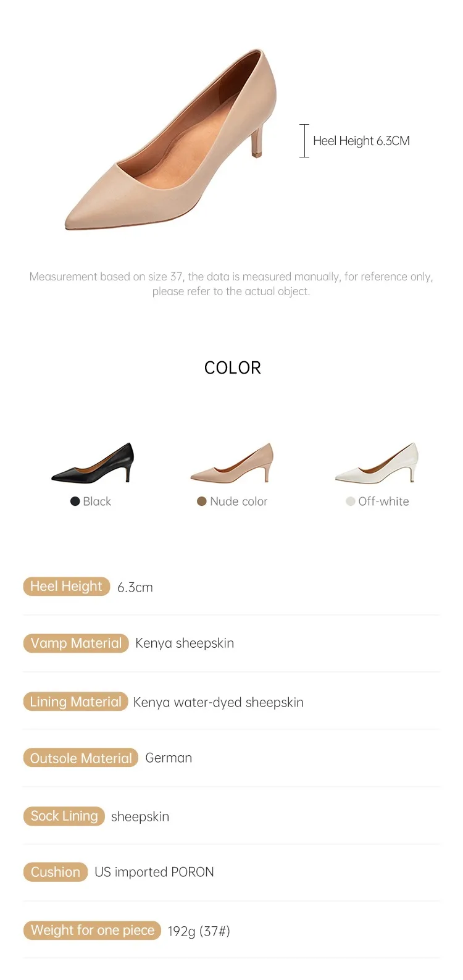Viewport: 463px width, 980px height.
Task: Click the off-white color swatch dot
Action: [x=350, y=501]
